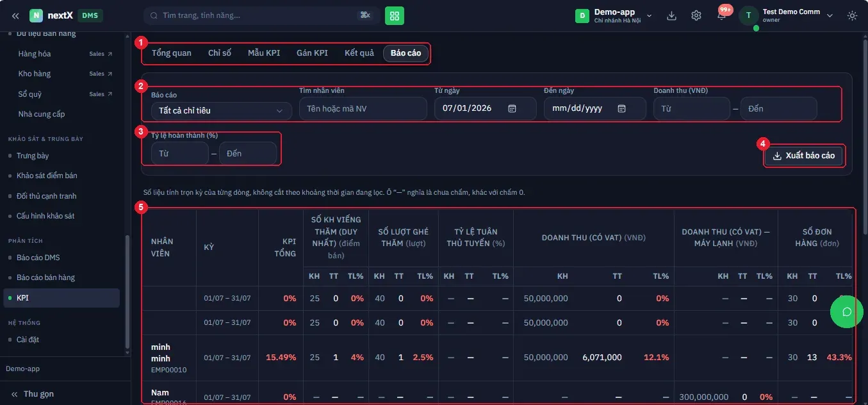Screen dimensions: 868x405
Task: Switch to Tổng quan tab
Action: [x=172, y=53]
